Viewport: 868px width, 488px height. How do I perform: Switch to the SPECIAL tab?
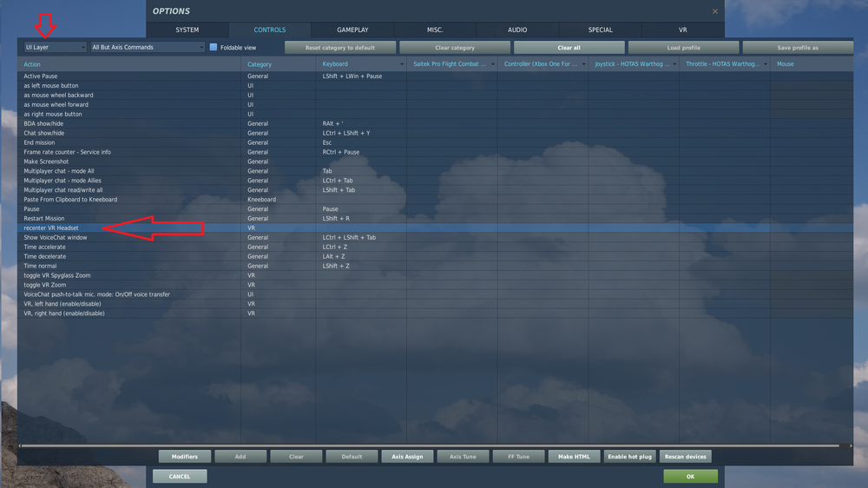pos(600,30)
